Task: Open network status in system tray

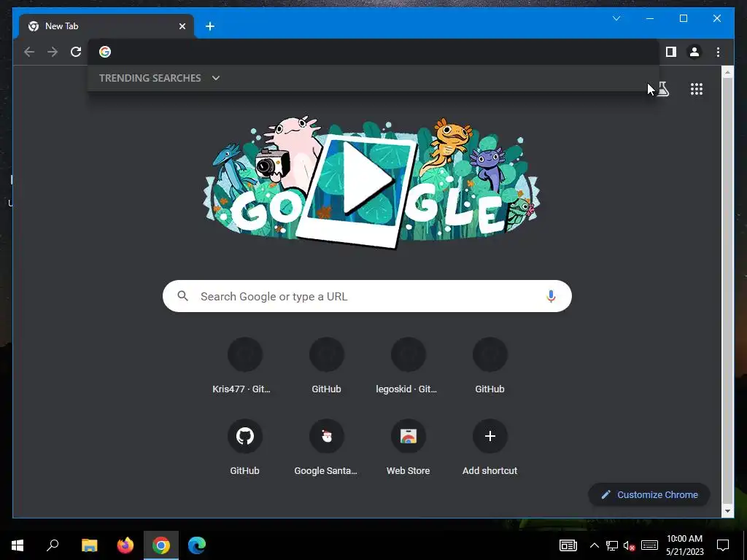Action: [x=612, y=545]
